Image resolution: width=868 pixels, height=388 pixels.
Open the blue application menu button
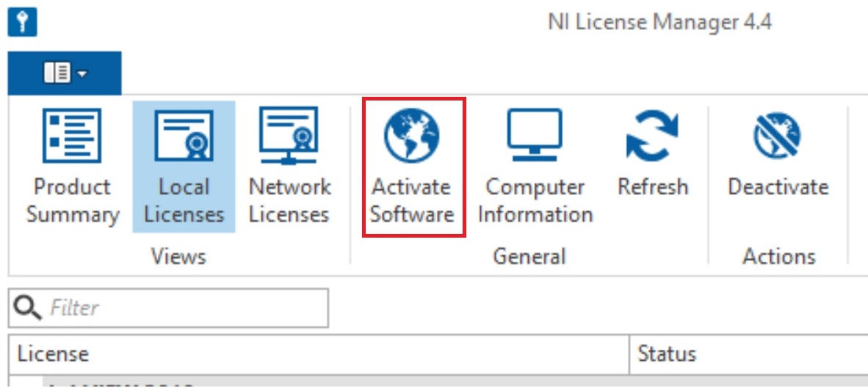coord(64,73)
